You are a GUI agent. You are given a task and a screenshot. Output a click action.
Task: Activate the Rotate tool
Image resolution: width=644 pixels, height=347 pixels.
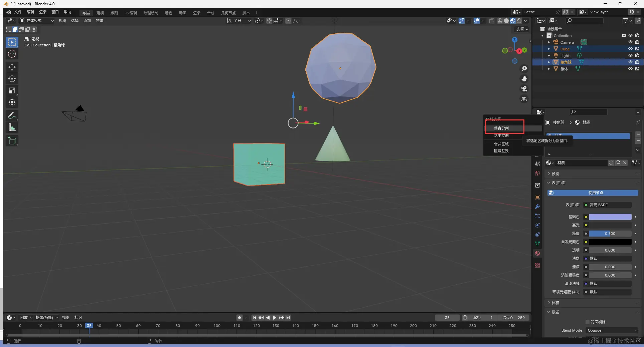pyautogui.click(x=12, y=79)
